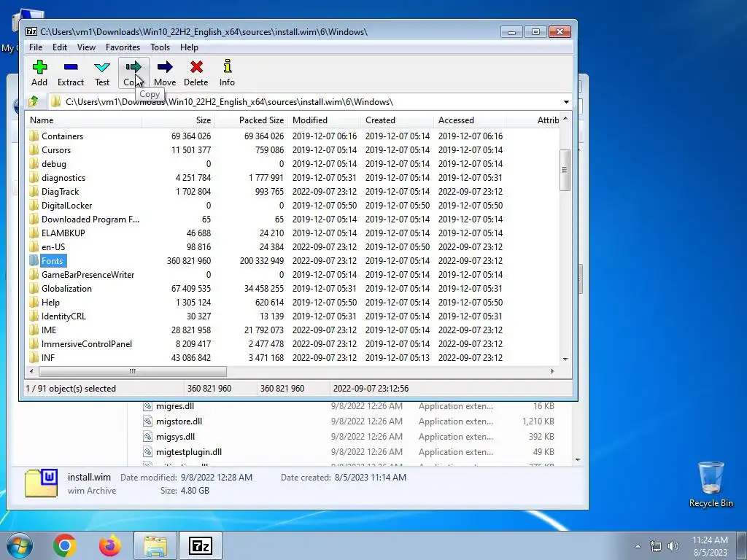Screen dimensions: 747x560
Task: Select the Help folder name
Action: point(50,302)
